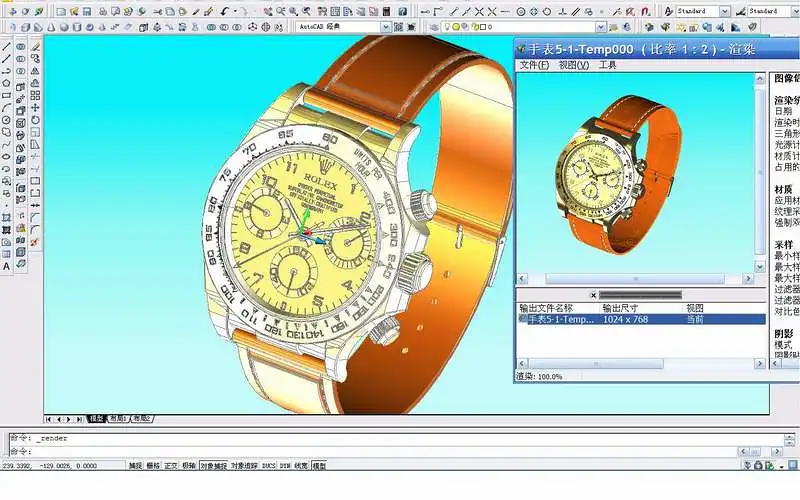Image resolution: width=800 pixels, height=500 pixels.
Task: Switch to the 模型 model tab
Action: [x=96, y=419]
